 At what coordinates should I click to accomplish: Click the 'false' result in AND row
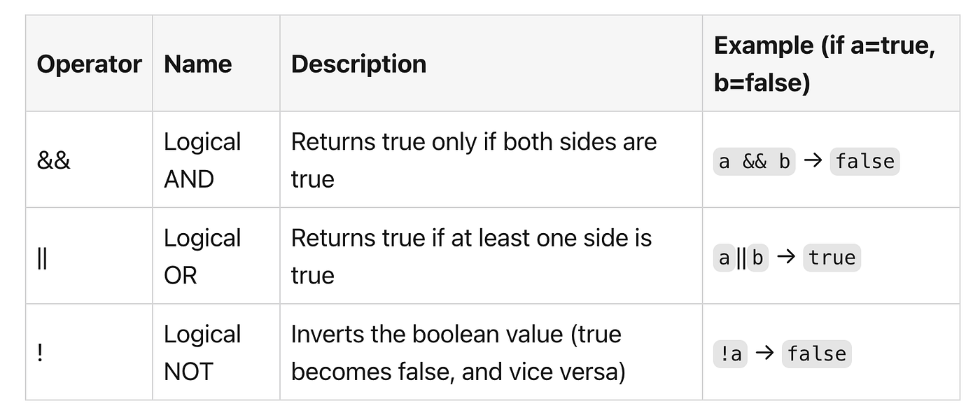(x=864, y=162)
